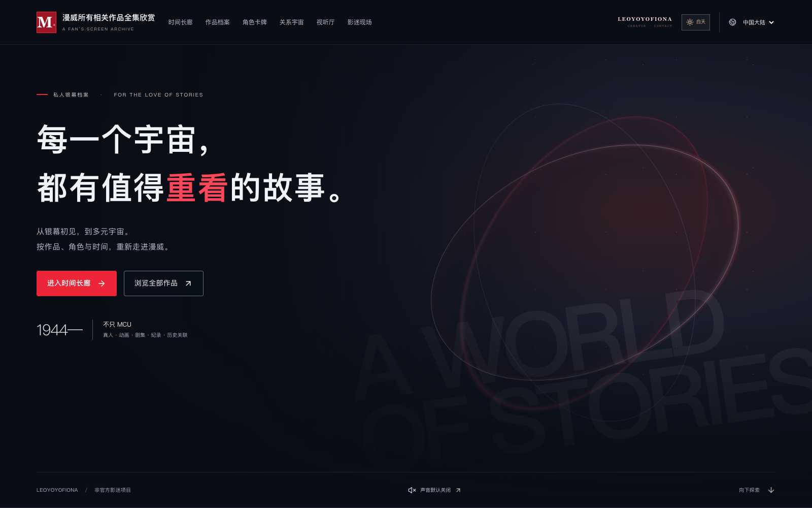812x508 pixels.
Task: Click the highlighted 重看 word in the headline
Action: (196, 188)
